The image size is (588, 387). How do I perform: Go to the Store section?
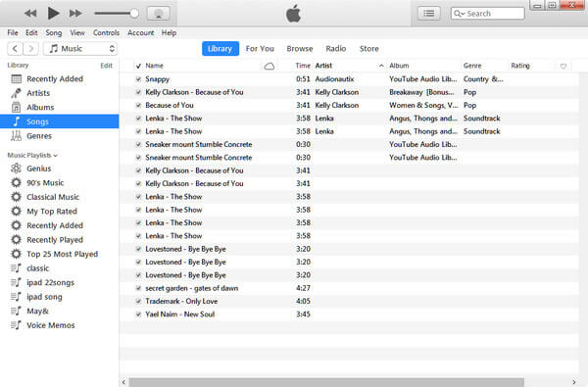click(x=369, y=49)
